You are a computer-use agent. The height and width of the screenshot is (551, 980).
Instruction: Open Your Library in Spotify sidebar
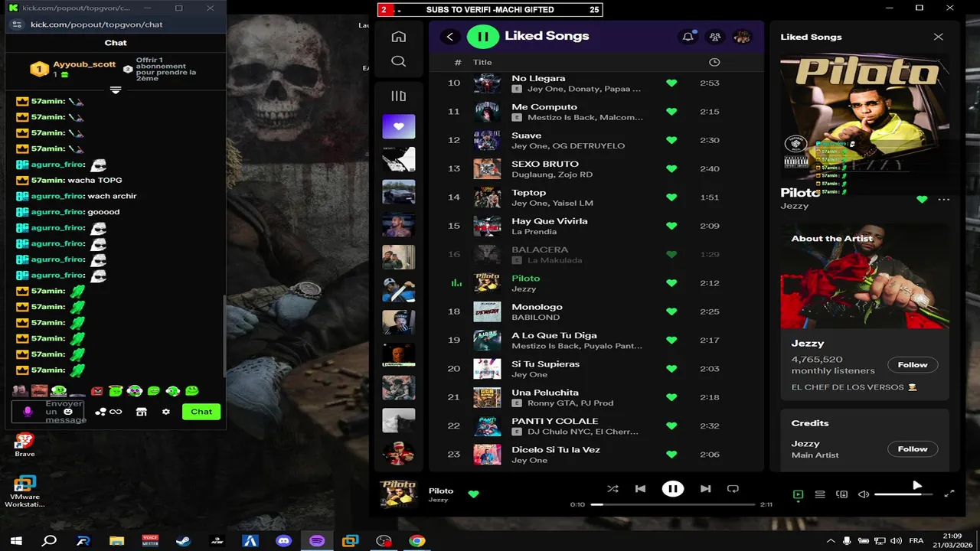tap(398, 96)
